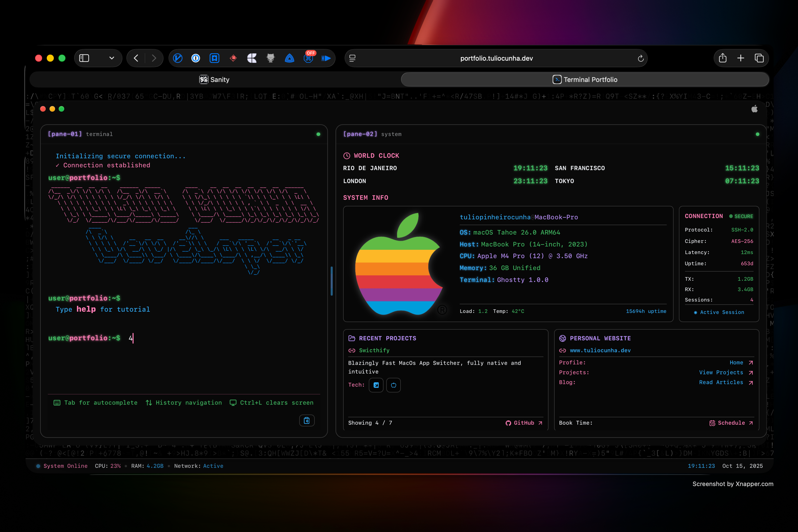Click the Recent Projects folder icon

(x=352, y=338)
